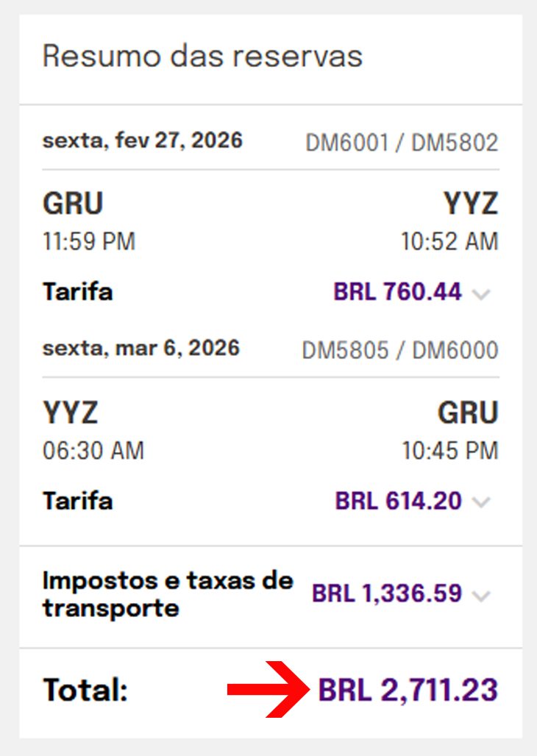Click the outbound date sexta, fev 27, 2026
The width and height of the screenshot is (537, 756).
pyautogui.click(x=142, y=140)
